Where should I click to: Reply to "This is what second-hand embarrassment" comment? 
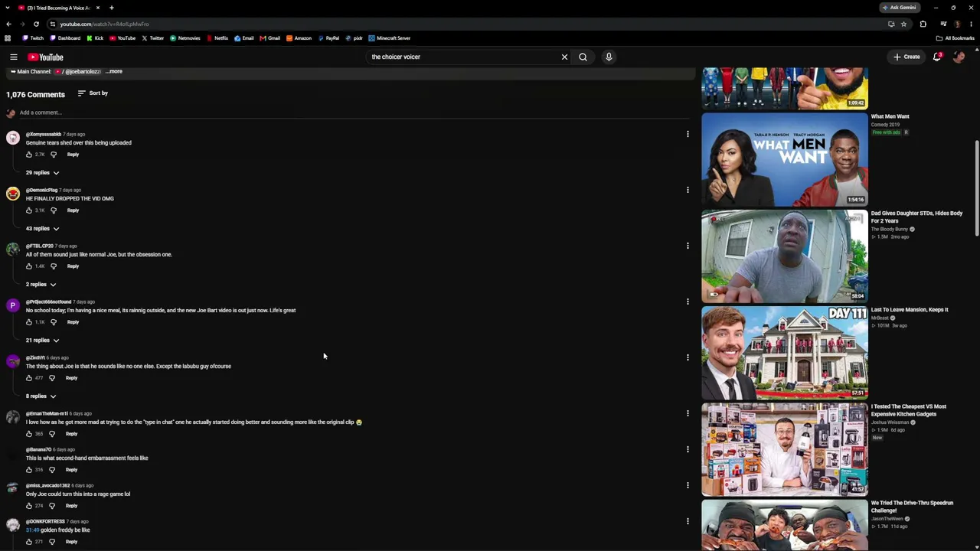(71, 470)
